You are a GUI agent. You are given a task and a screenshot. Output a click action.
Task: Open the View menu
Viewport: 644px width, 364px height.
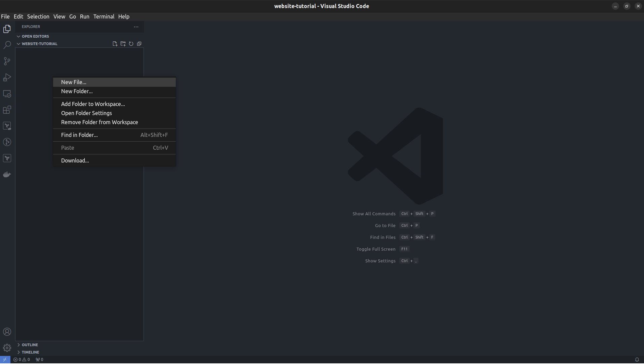[59, 16]
